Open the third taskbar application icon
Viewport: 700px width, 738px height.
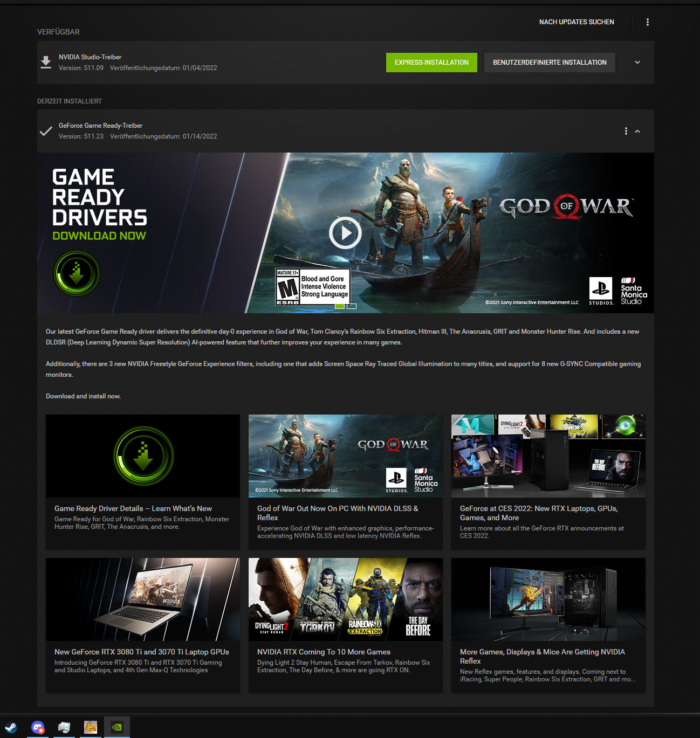(64, 727)
